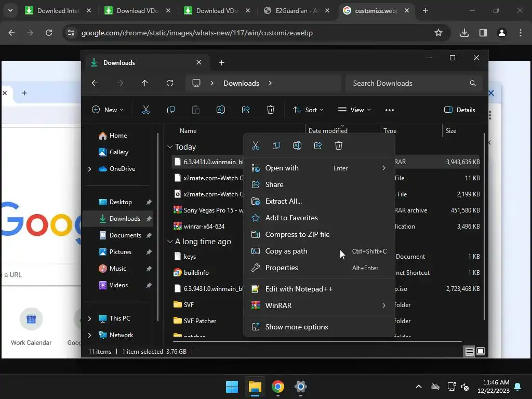Open Chrome side panel icon
The width and height of the screenshot is (532, 399).
483,33
